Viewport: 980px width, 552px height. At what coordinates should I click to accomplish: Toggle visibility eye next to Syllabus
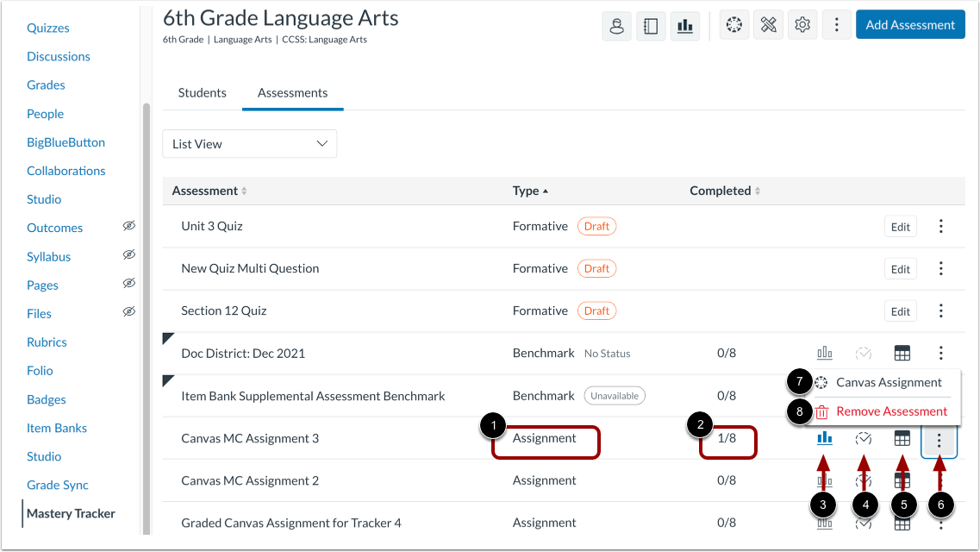[x=128, y=255]
